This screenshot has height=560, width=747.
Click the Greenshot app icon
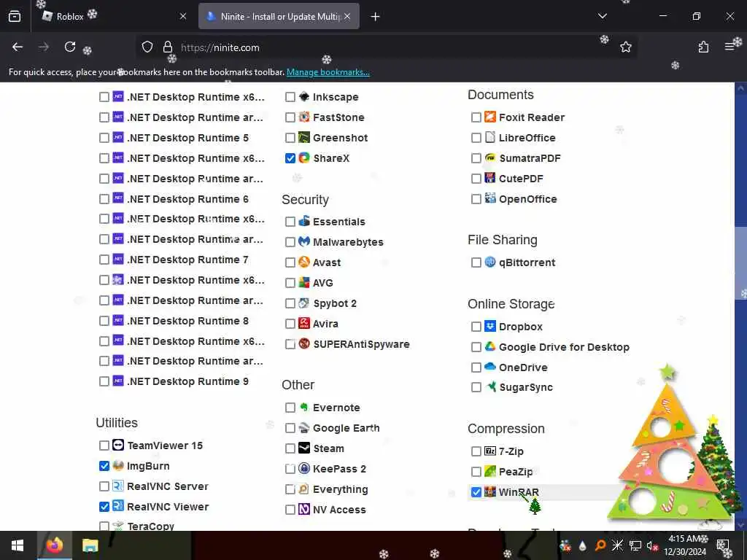304,138
